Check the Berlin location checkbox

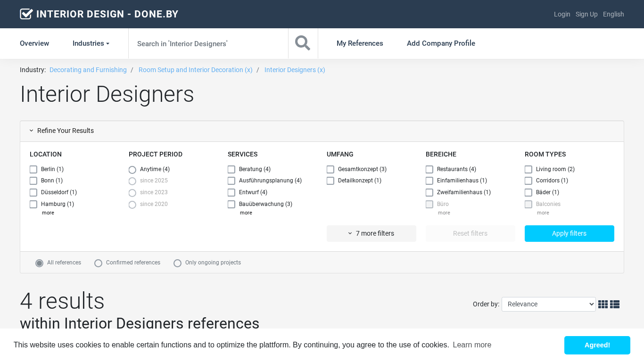(x=33, y=170)
